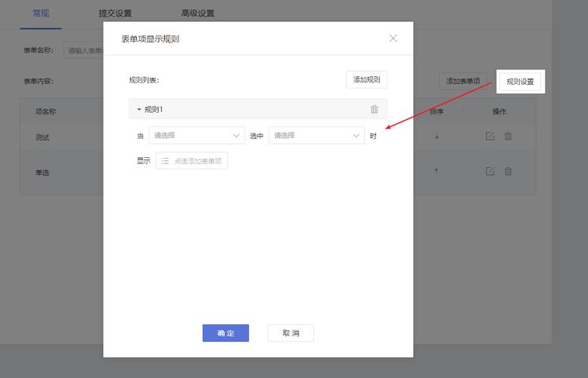This screenshot has height=378, width=588.
Task: Click the 添加表单项 button in background
Action: tap(463, 81)
